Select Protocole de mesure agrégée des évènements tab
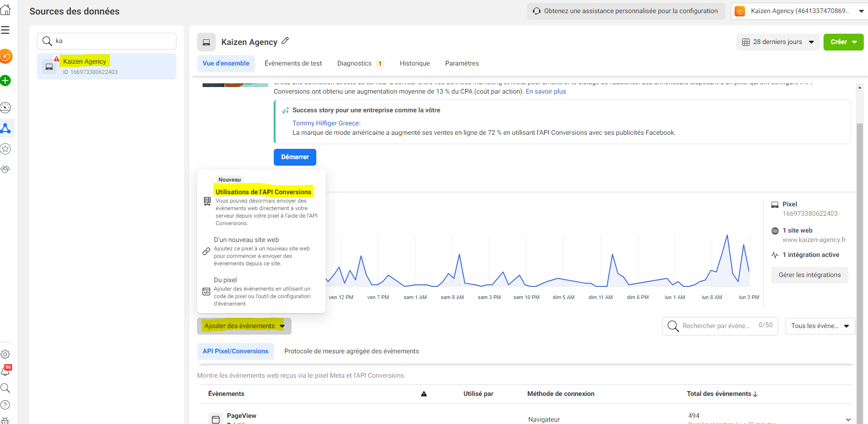 pos(351,351)
